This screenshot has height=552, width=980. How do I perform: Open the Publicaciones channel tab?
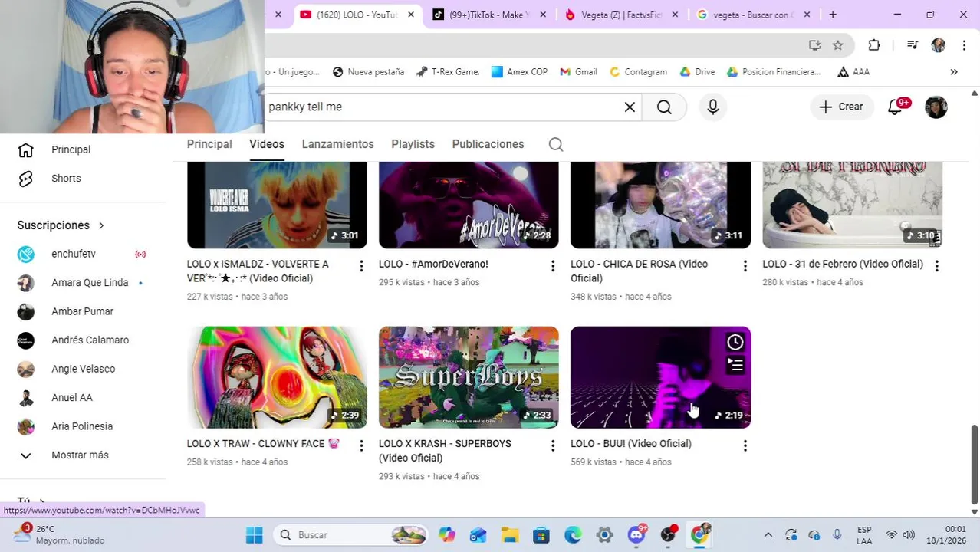(488, 144)
